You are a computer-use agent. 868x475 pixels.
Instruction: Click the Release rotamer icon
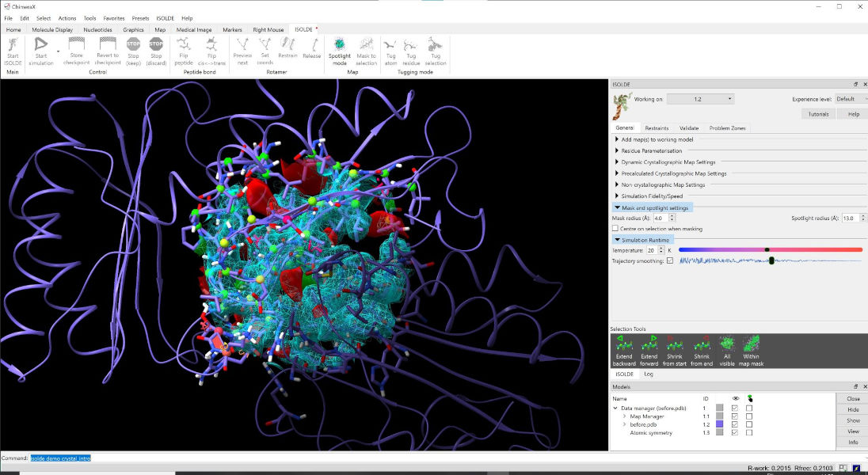point(312,44)
